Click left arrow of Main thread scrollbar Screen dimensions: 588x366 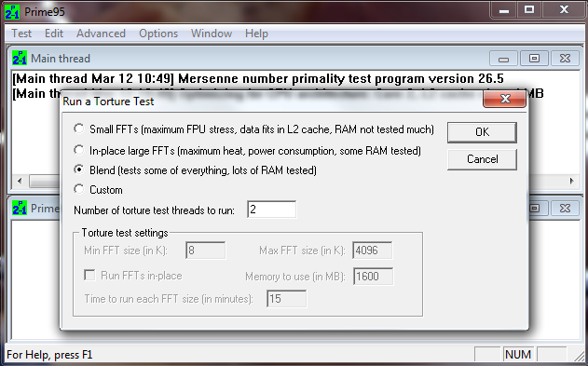20,182
